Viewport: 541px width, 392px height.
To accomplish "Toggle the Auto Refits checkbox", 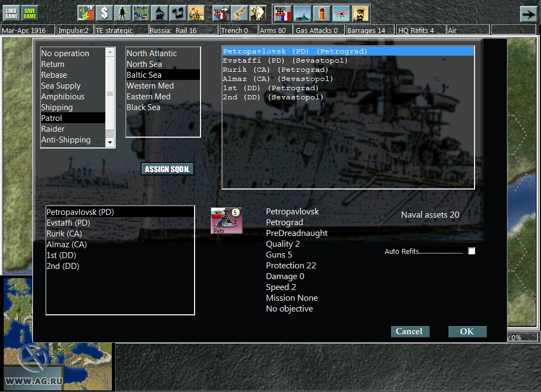I will coord(472,251).
